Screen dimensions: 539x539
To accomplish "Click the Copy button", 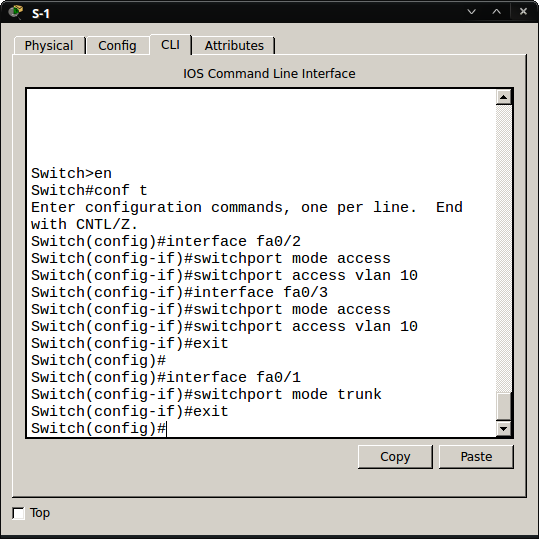I will 395,457.
